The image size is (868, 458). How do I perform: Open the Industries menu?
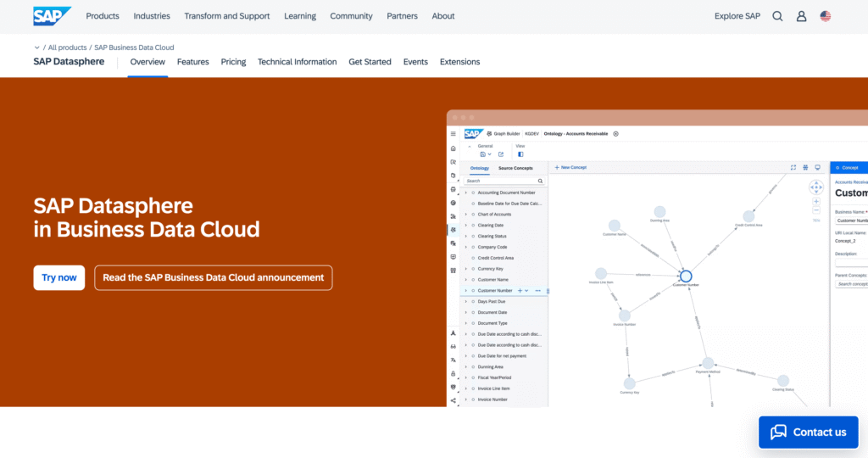pos(152,16)
